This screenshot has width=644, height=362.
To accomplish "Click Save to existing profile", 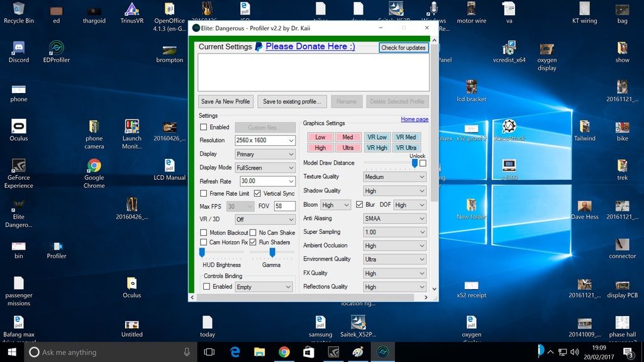I will (x=292, y=101).
